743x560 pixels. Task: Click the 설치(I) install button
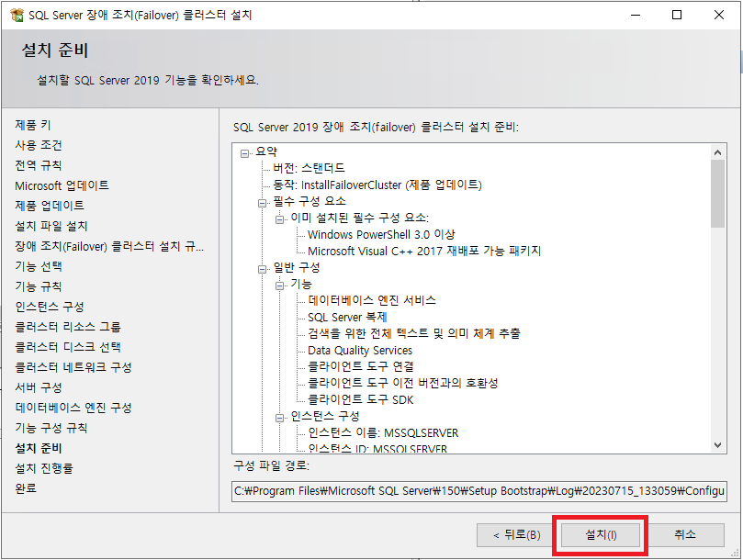(x=601, y=535)
